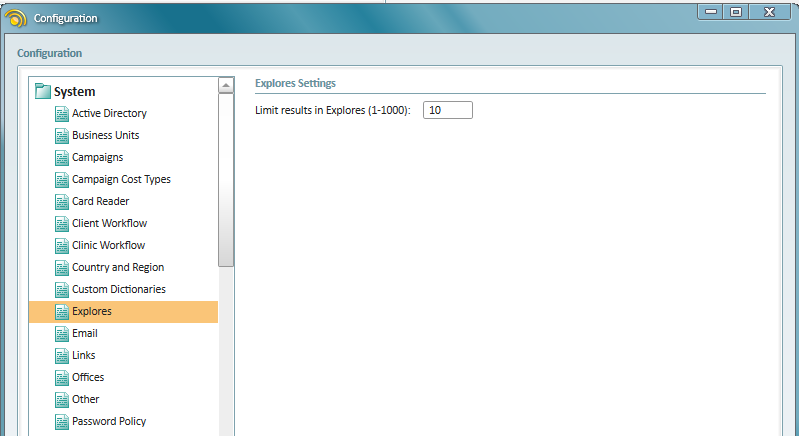Click the Campaigns page icon

click(x=62, y=157)
